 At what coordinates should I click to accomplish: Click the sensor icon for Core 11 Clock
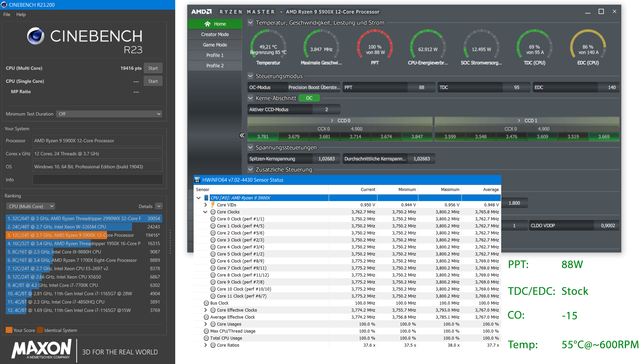[213, 296]
